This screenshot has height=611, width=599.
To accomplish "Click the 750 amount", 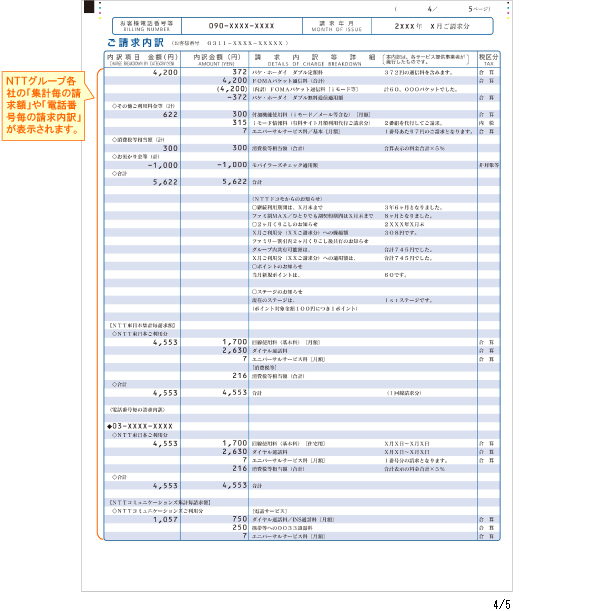I will click(240, 519).
